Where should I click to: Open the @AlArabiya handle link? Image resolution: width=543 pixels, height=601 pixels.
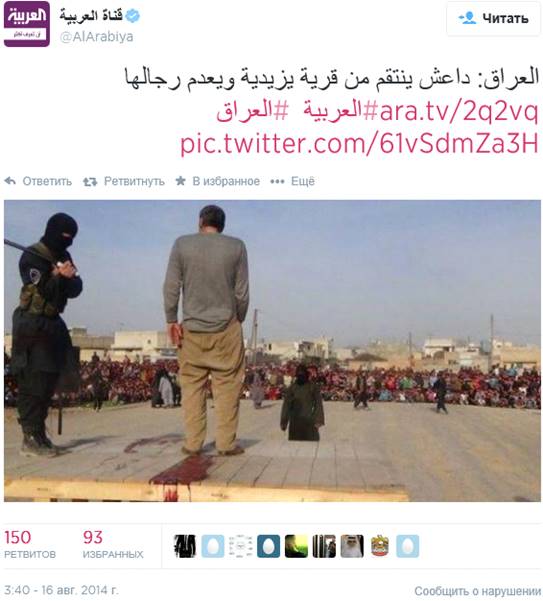pos(97,37)
